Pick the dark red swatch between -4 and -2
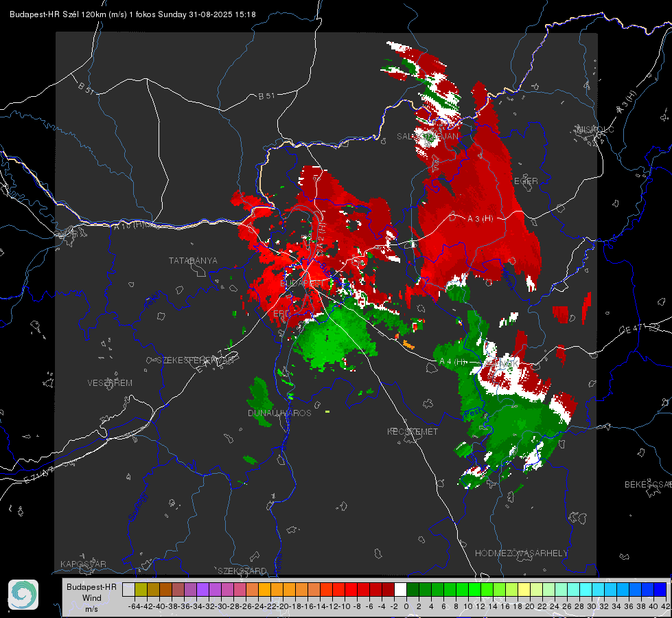This screenshot has height=618, width=672. (x=388, y=590)
